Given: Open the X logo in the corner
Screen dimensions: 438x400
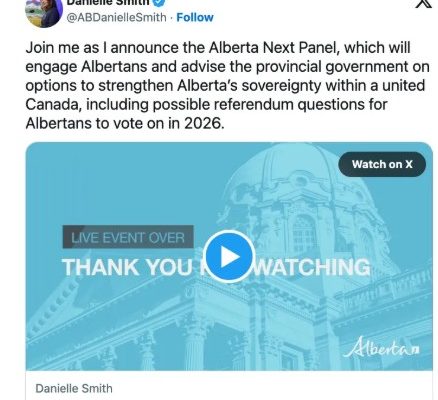Looking at the screenshot, I should click(423, 3).
